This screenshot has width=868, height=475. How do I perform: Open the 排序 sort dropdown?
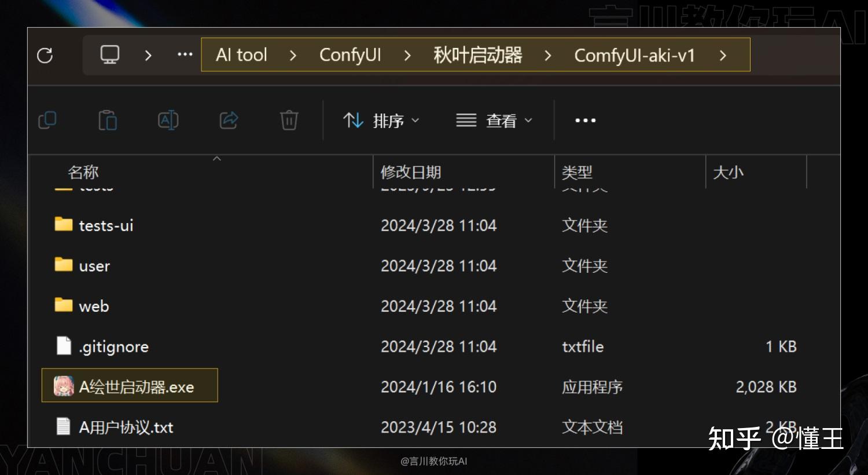click(x=382, y=120)
